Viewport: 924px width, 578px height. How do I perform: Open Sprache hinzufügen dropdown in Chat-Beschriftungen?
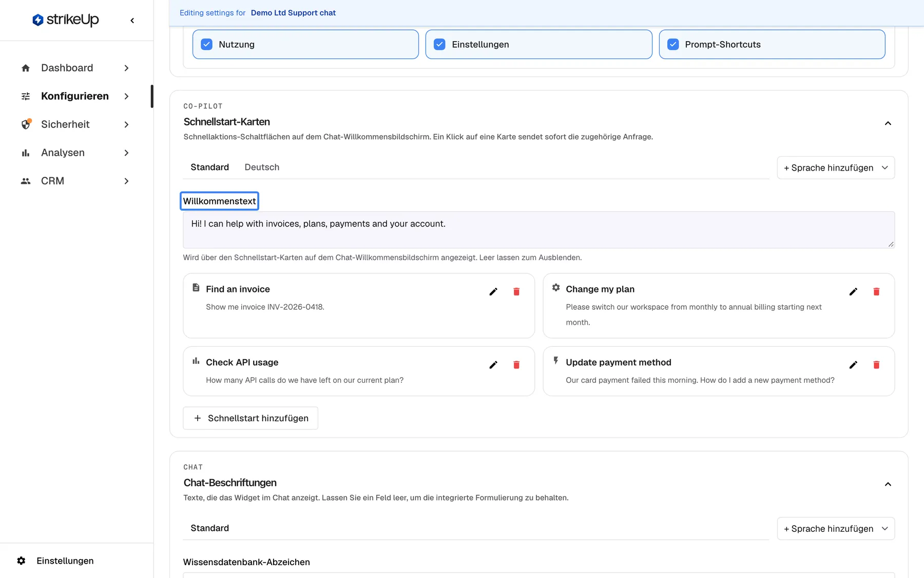point(836,529)
